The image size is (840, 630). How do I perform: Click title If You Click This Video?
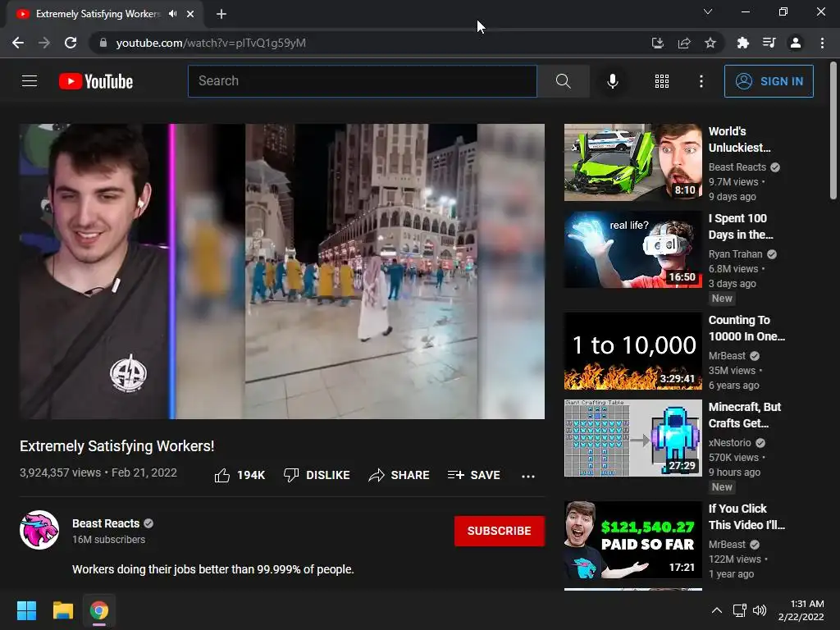746,517
